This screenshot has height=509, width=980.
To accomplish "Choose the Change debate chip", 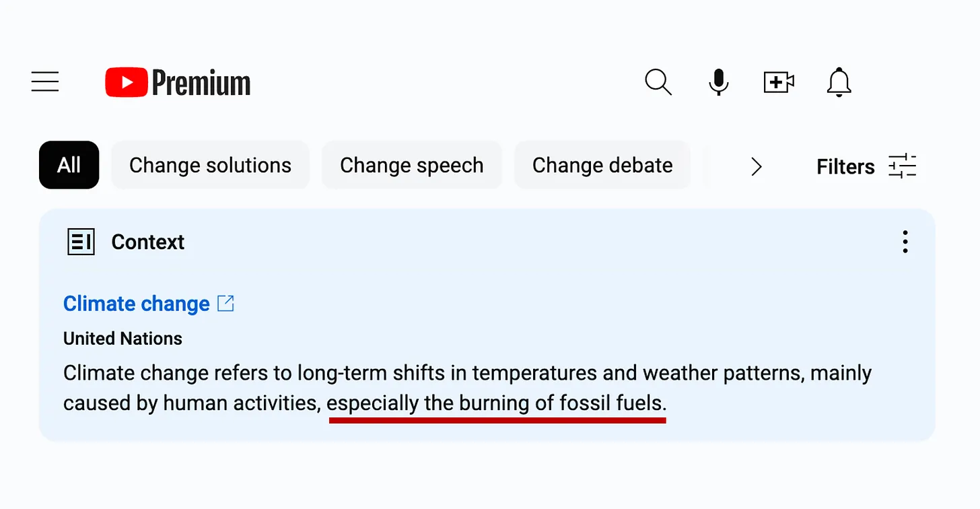I will click(x=602, y=165).
